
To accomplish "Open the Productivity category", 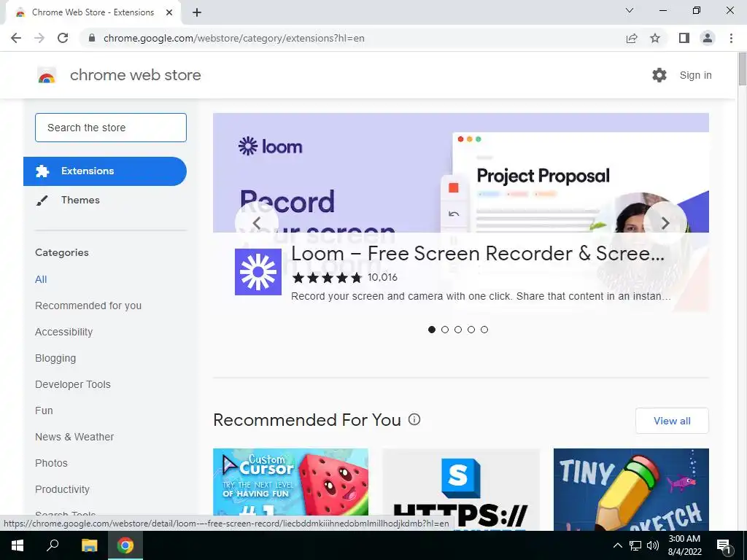I will tap(63, 489).
